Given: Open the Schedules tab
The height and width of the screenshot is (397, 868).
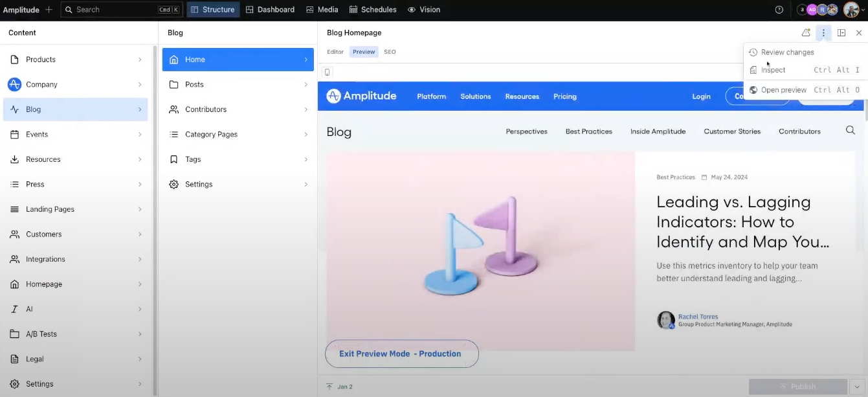Looking at the screenshot, I should click(x=373, y=10).
